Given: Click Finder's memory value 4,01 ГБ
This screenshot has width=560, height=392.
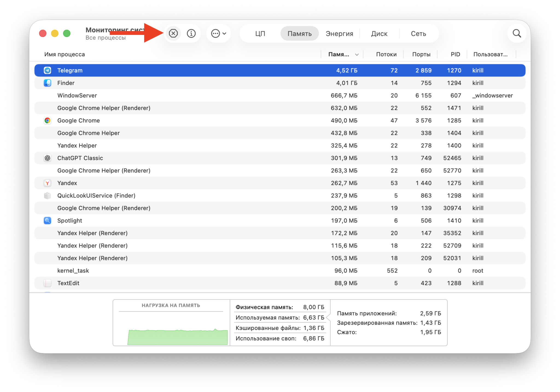Looking at the screenshot, I should (346, 83).
